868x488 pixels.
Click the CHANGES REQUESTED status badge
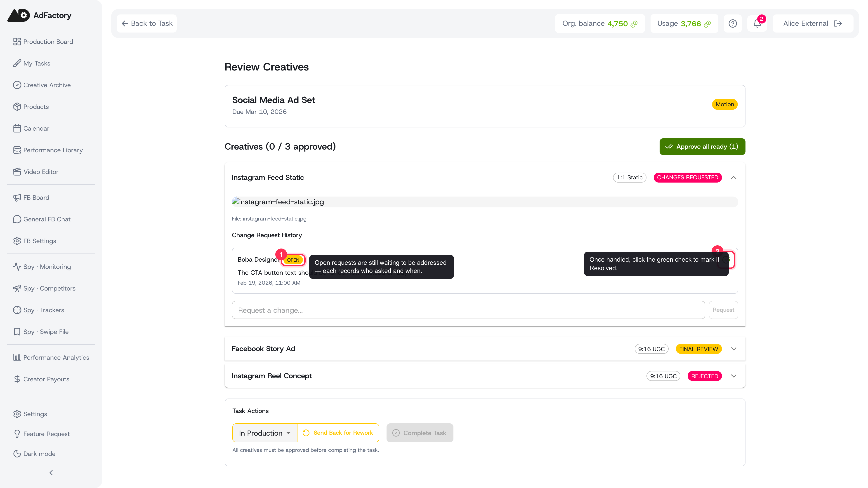pos(687,178)
